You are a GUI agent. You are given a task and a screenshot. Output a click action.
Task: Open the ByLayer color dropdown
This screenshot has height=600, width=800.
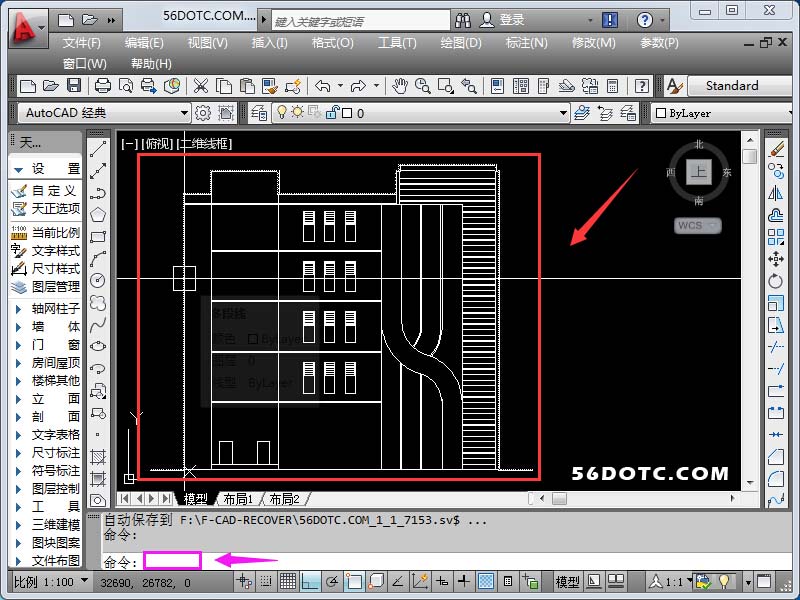click(708, 113)
